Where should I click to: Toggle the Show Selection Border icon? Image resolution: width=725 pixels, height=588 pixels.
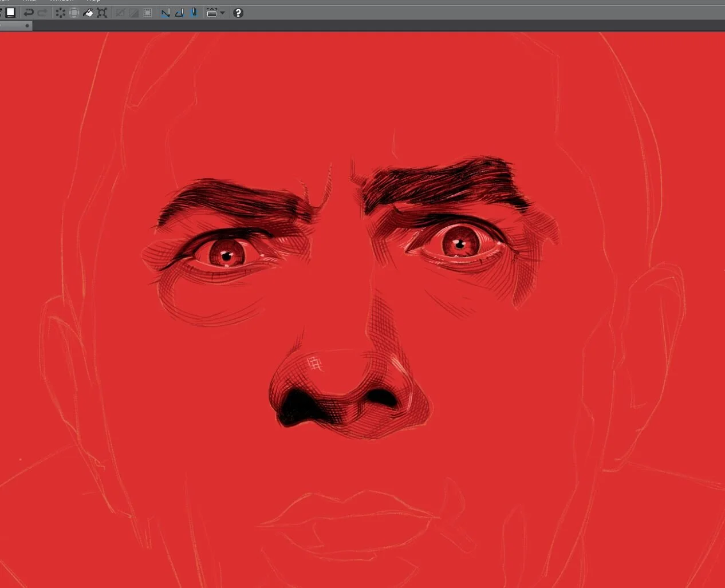click(x=148, y=13)
